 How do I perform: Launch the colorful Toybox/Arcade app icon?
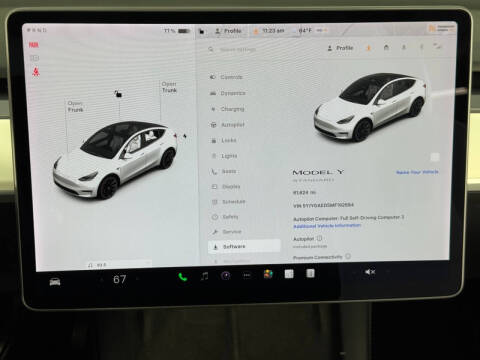click(x=268, y=274)
